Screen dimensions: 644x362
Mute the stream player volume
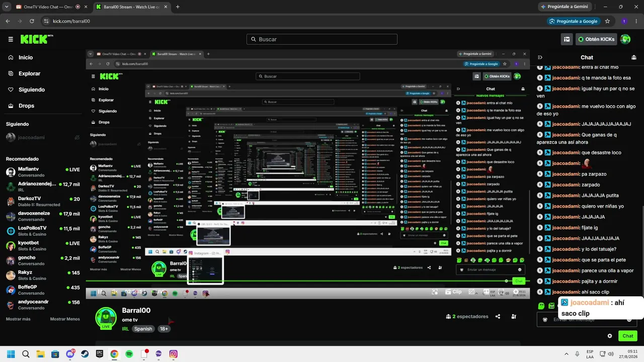115,292
